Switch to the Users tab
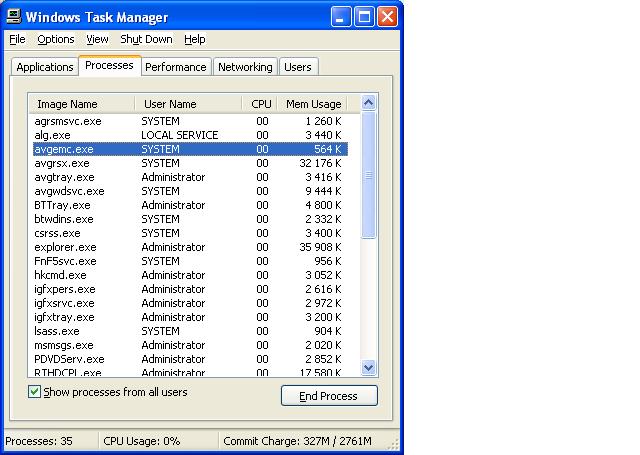The image size is (640, 455). coord(298,67)
